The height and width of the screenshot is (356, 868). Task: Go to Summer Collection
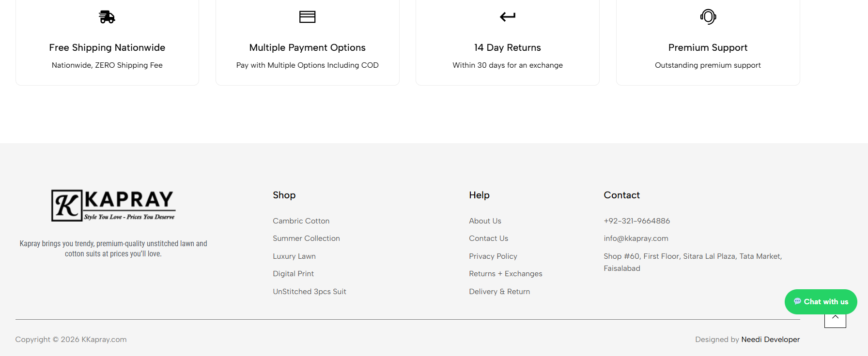tap(306, 238)
